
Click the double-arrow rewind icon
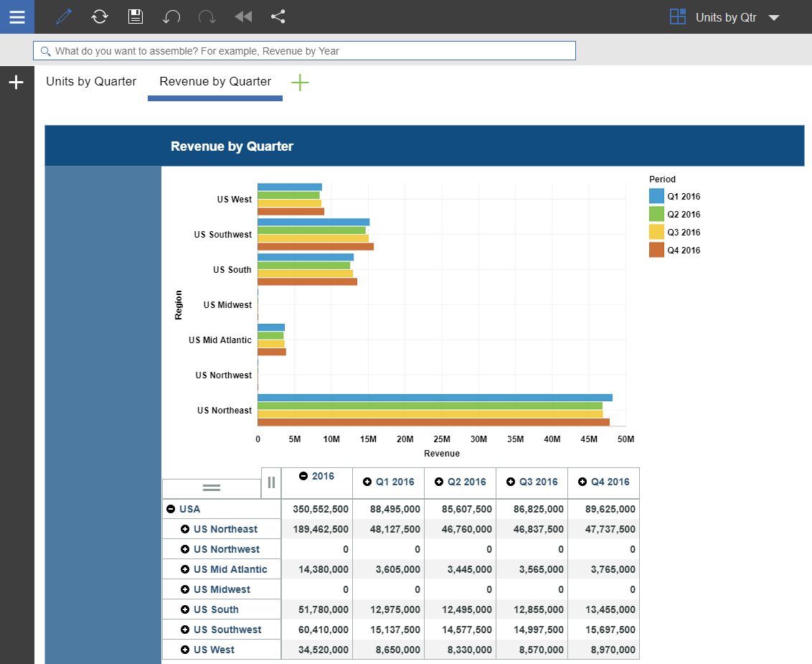point(243,17)
